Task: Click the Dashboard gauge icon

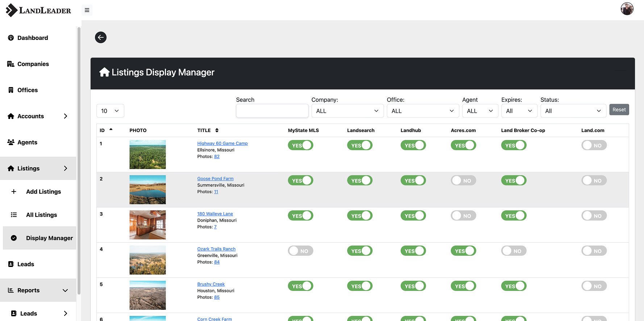Action: [x=11, y=38]
